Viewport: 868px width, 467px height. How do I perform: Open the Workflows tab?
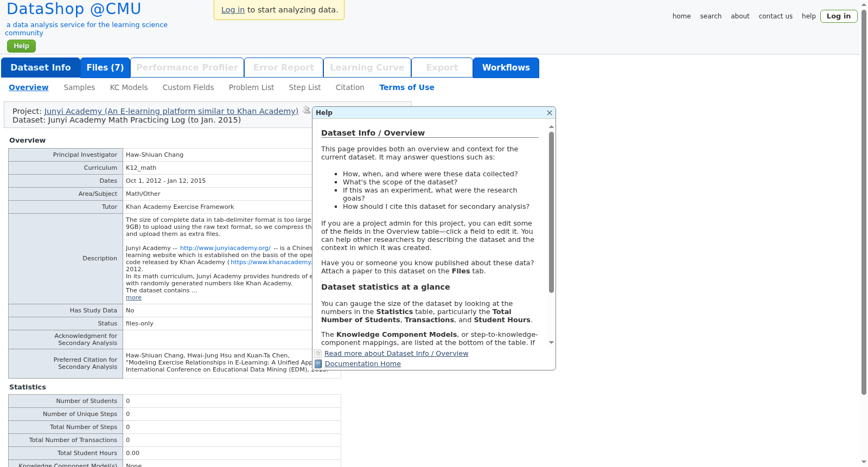point(506,68)
